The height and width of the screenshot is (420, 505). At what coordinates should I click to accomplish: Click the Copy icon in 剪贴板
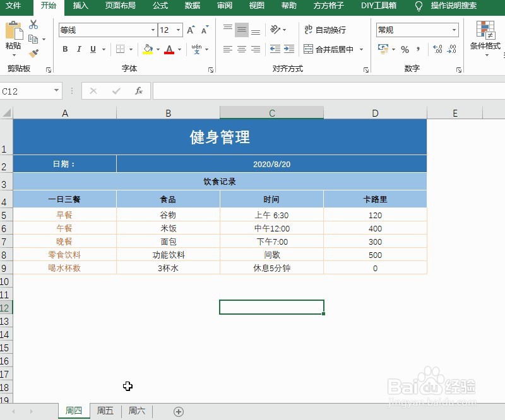click(35, 38)
